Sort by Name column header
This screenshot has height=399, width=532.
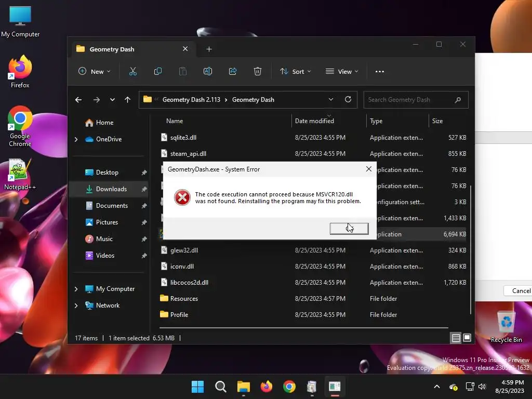[x=175, y=121]
